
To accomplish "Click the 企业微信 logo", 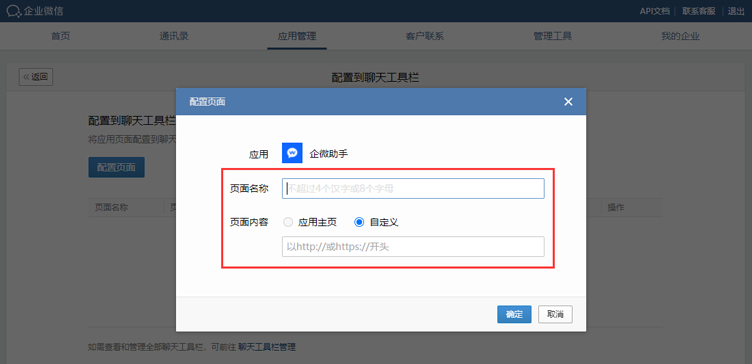I will tap(35, 11).
